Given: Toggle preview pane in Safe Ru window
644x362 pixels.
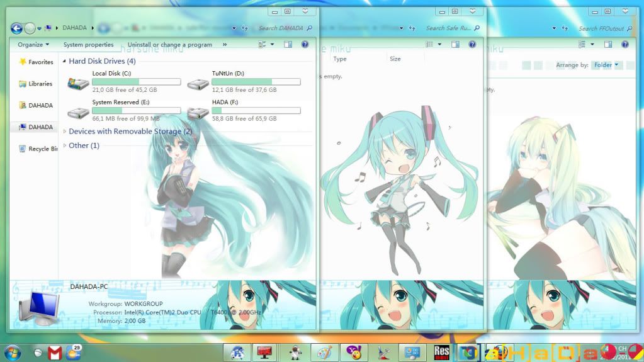Looking at the screenshot, I should pos(455,45).
